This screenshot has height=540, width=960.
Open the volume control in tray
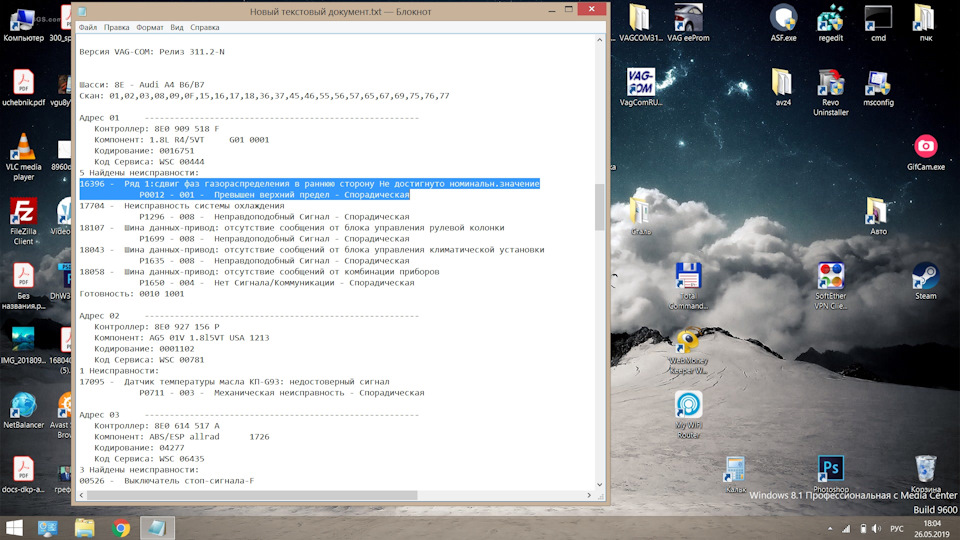coord(877,528)
